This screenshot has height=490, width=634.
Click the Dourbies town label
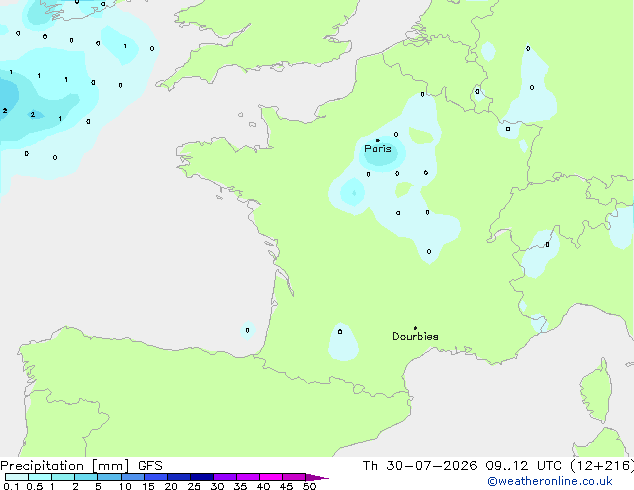pos(415,336)
